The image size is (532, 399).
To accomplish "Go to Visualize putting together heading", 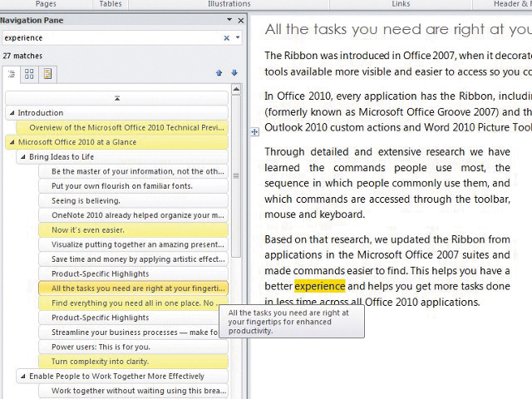I will pos(133,244).
